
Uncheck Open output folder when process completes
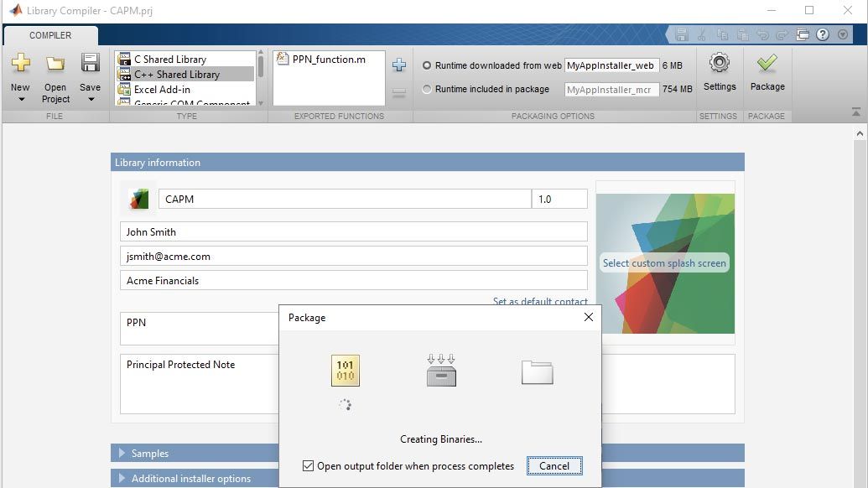pos(309,466)
